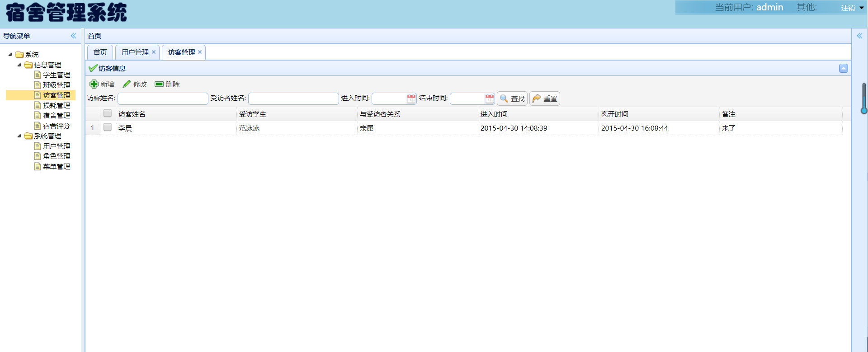Sort by 受访学生 column header
This screenshot has height=352, width=868.
point(297,114)
